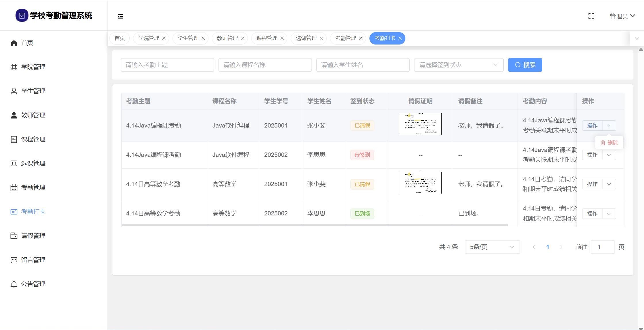Open 请假管理 in the sidebar

click(x=33, y=236)
